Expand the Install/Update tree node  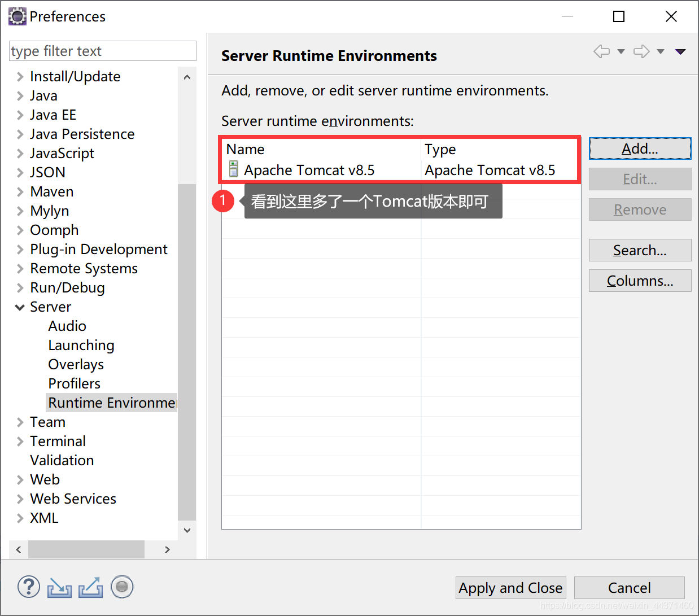point(20,77)
